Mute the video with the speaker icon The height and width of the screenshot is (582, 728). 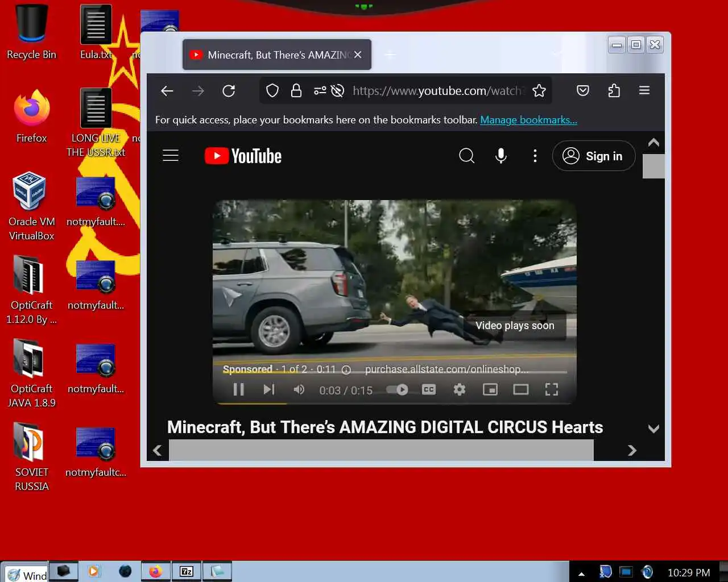coord(299,389)
